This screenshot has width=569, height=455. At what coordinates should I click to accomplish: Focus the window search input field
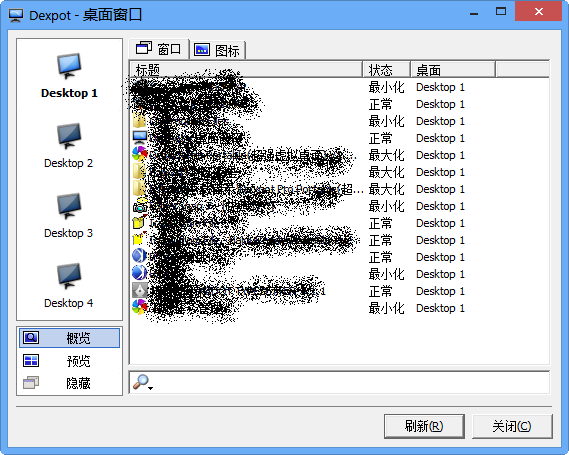(350, 382)
